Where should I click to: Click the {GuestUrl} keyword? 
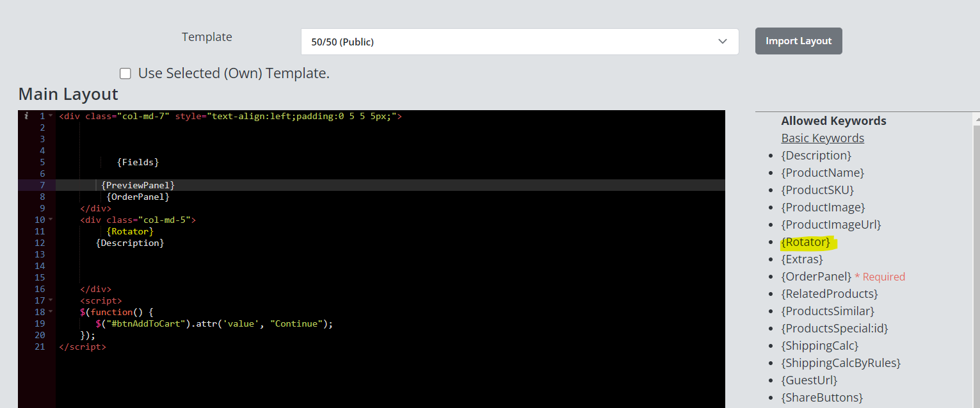pyautogui.click(x=809, y=380)
